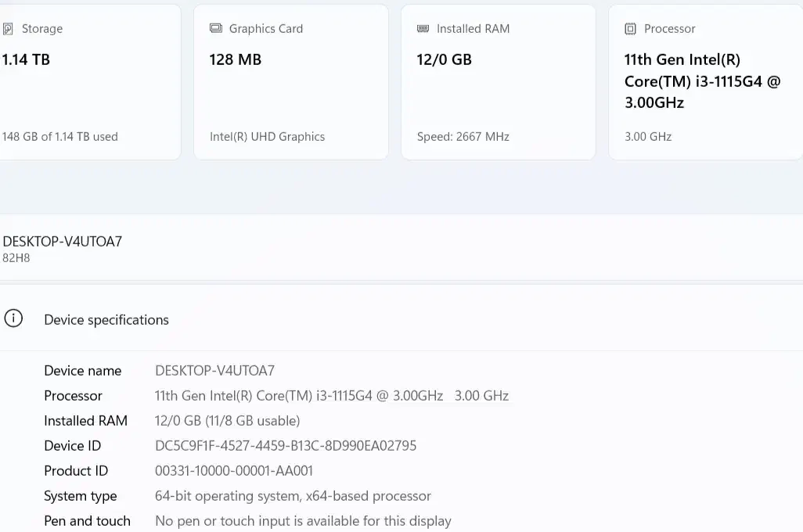The image size is (803, 532).
Task: Click the Device name value in specifications list
Action: point(214,371)
